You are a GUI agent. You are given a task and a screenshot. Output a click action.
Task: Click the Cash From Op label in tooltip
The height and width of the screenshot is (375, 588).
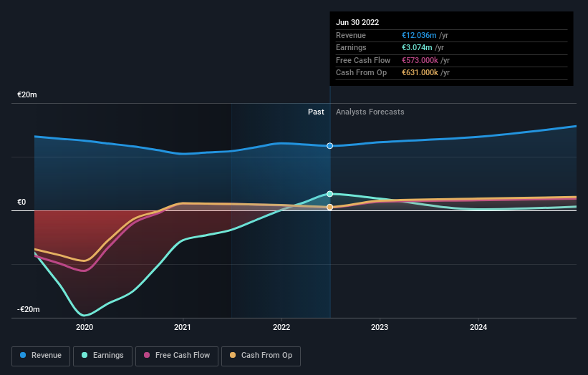click(x=361, y=73)
